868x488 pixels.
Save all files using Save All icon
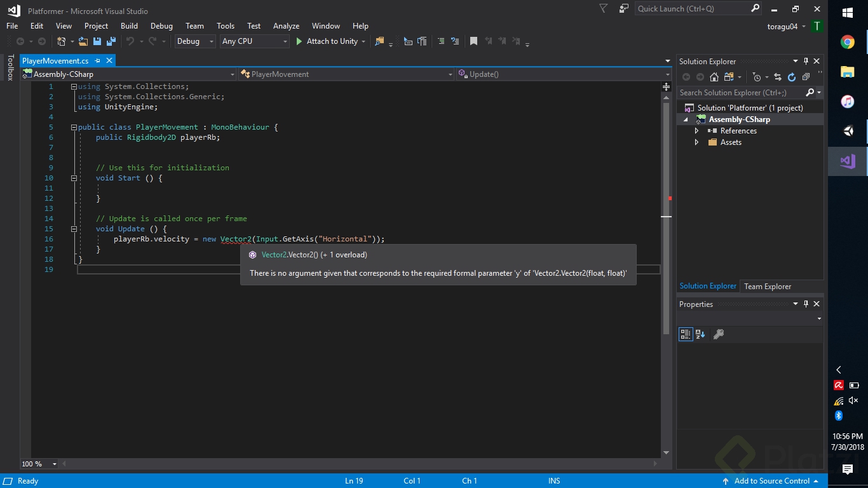(111, 41)
